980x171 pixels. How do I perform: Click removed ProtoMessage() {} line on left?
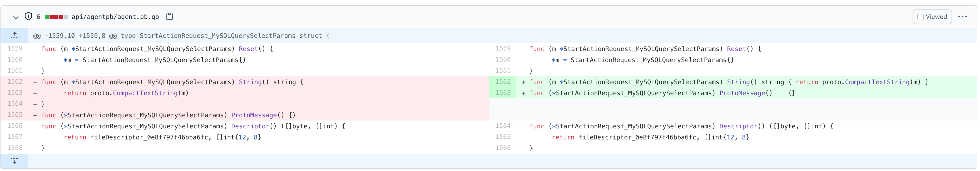click(x=169, y=115)
